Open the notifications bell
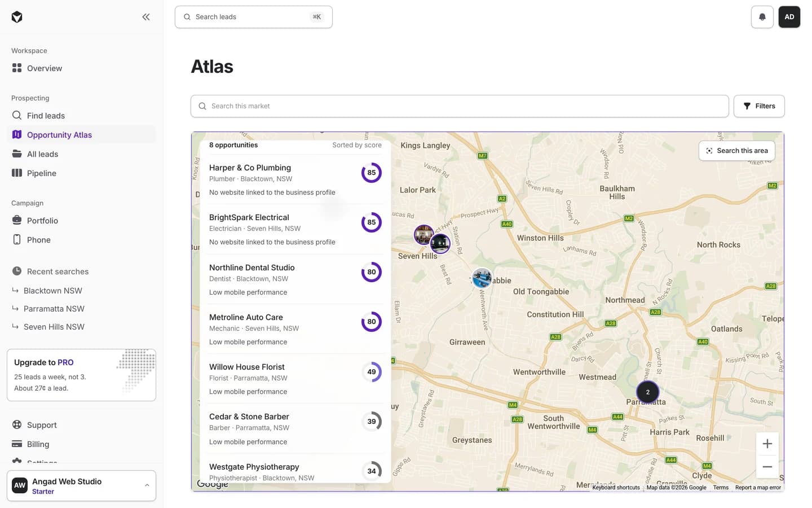Screen dimensions: 812x508 (x=762, y=17)
